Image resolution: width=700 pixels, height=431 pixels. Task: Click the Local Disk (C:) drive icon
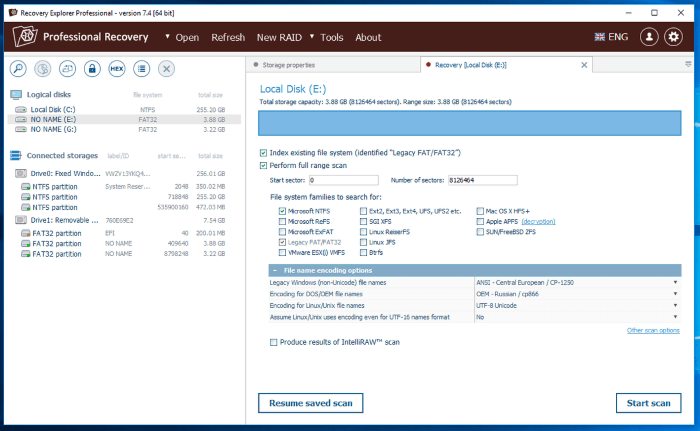(x=21, y=109)
